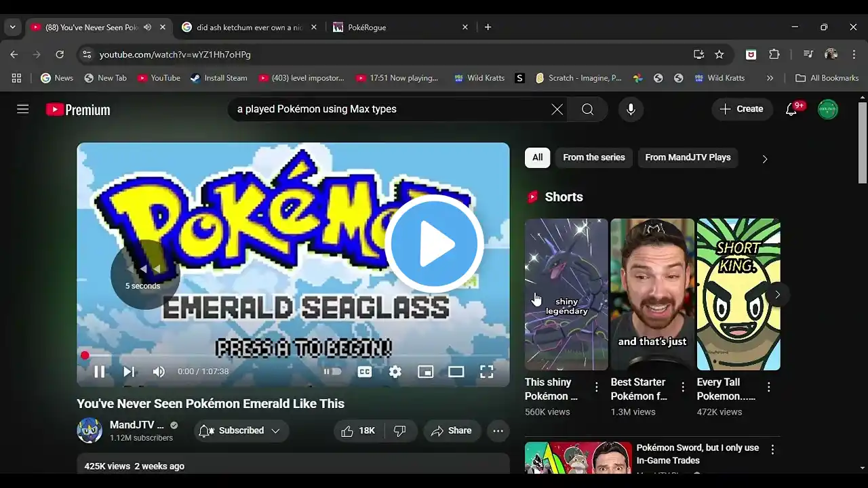The width and height of the screenshot is (868, 488).
Task: Open MandJTV channel name link
Action: 137,425
